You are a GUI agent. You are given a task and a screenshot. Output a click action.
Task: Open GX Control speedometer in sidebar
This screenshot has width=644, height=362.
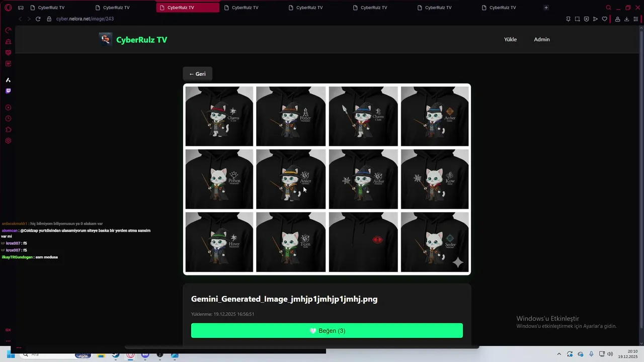coord(8,31)
